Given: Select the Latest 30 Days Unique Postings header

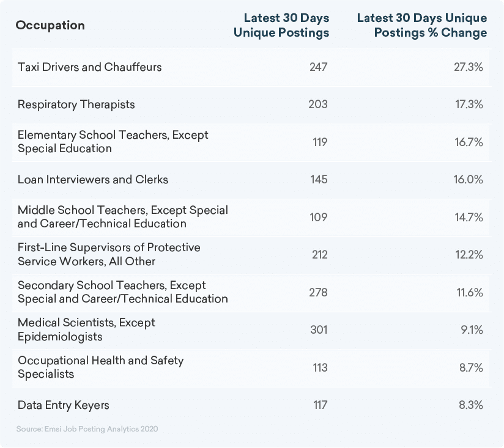Looking at the screenshot, I should pyautogui.click(x=281, y=25).
